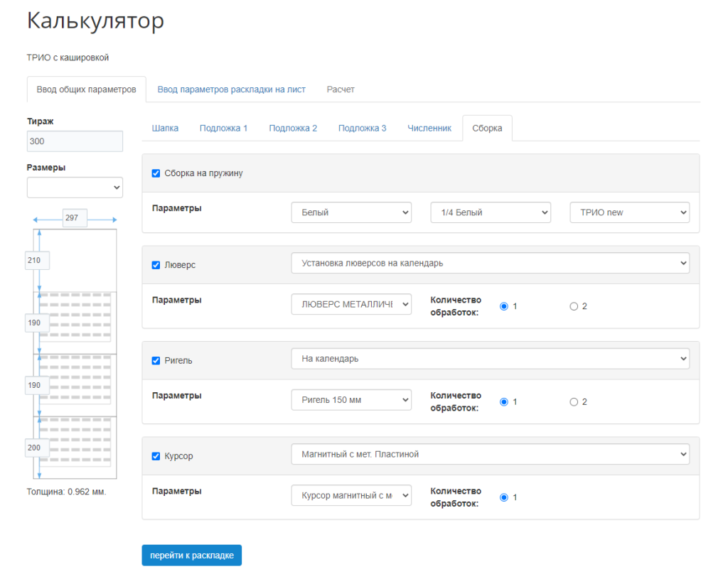Expand the ТРИО new dropdown
Viewport: 728px width, 574px height.
coord(629,212)
